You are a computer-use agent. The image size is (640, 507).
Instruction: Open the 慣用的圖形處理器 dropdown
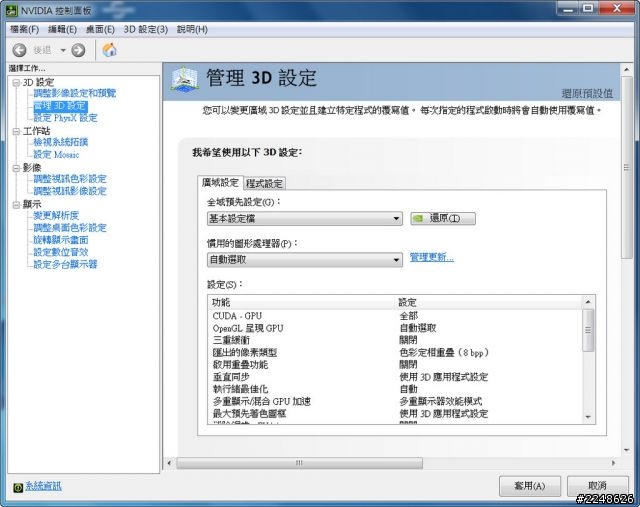304,260
